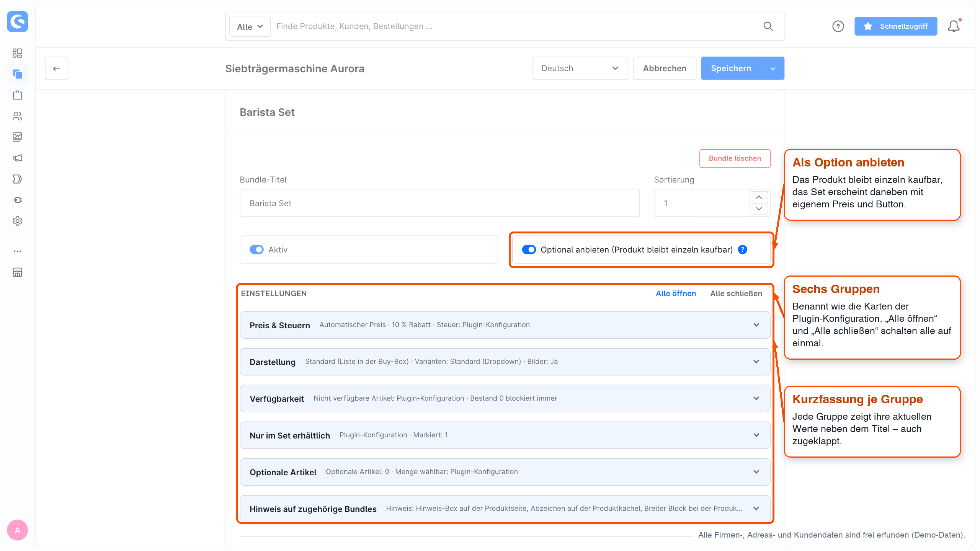The height and width of the screenshot is (551, 980).
Task: Open the Extensions plug sidebar icon
Action: (17, 200)
